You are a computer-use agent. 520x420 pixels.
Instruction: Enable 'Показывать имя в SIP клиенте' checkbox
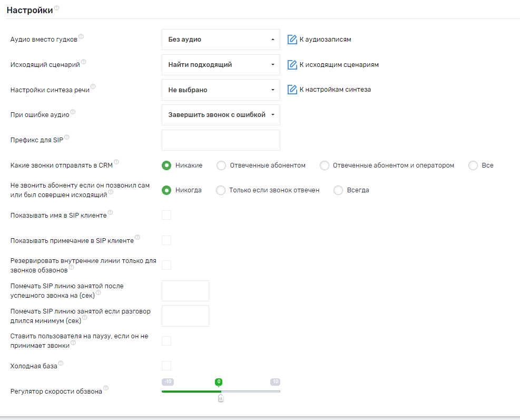[x=166, y=215]
